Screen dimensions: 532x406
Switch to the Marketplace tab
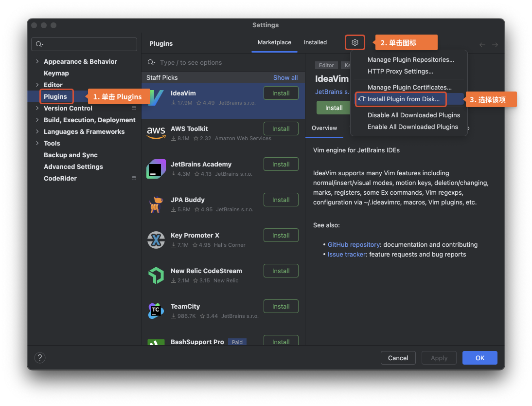click(x=274, y=42)
